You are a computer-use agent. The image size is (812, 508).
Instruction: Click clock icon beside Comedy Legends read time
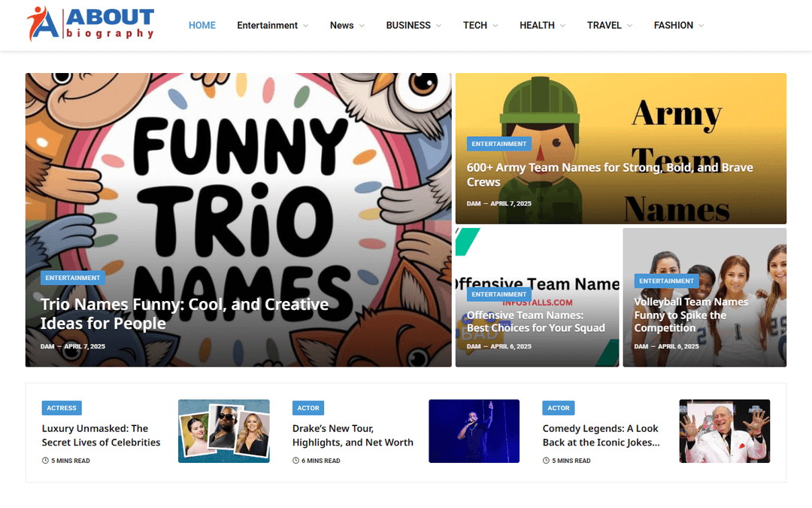546,461
